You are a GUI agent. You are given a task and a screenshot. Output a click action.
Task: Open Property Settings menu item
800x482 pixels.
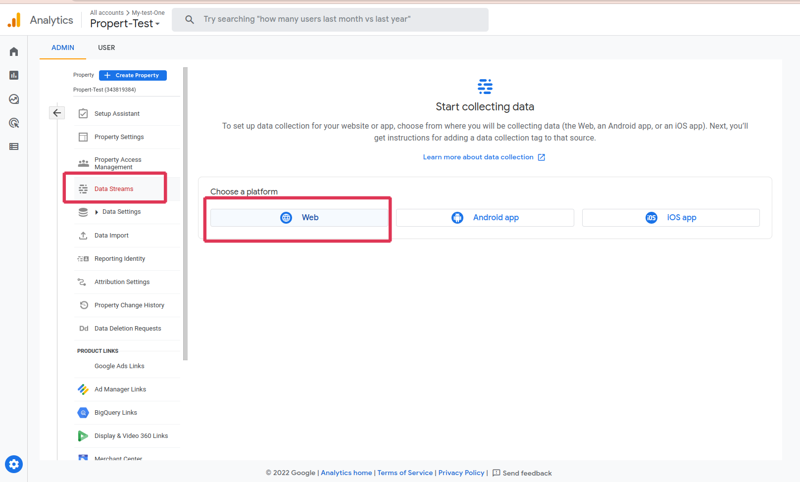tap(119, 137)
